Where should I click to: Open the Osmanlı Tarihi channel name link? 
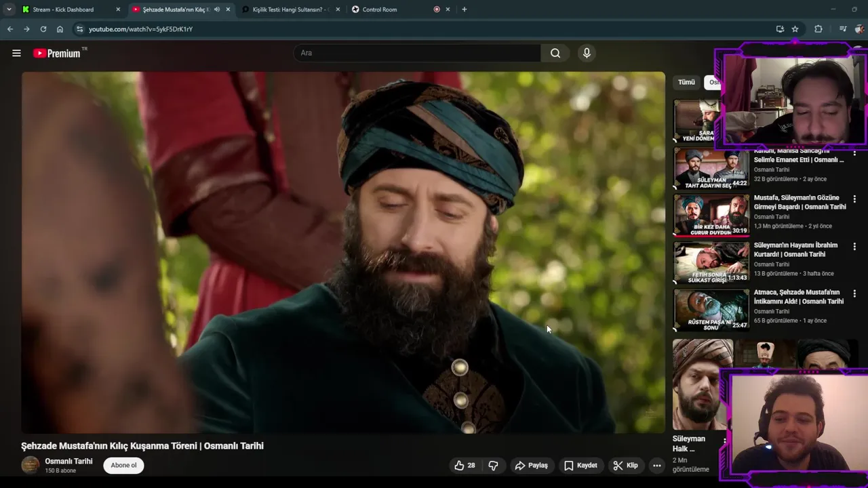[x=68, y=461]
